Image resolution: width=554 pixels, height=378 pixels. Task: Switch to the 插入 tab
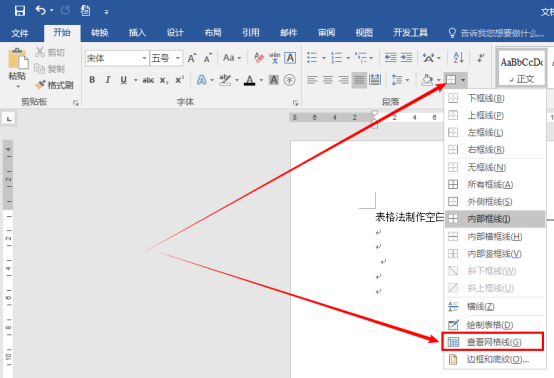(137, 33)
